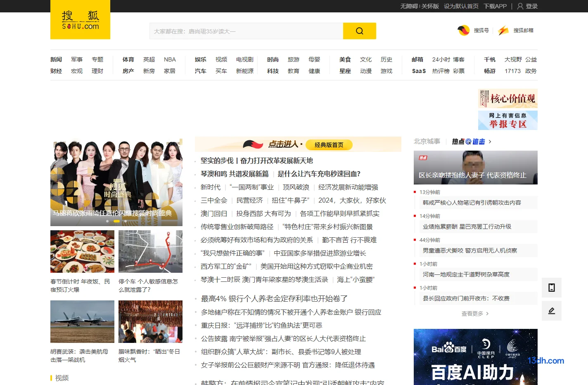Viewport: 588px width, 385px height.
Task: Open 最高4% 银行个人养老金定存利率 headline
Action: coord(274,298)
